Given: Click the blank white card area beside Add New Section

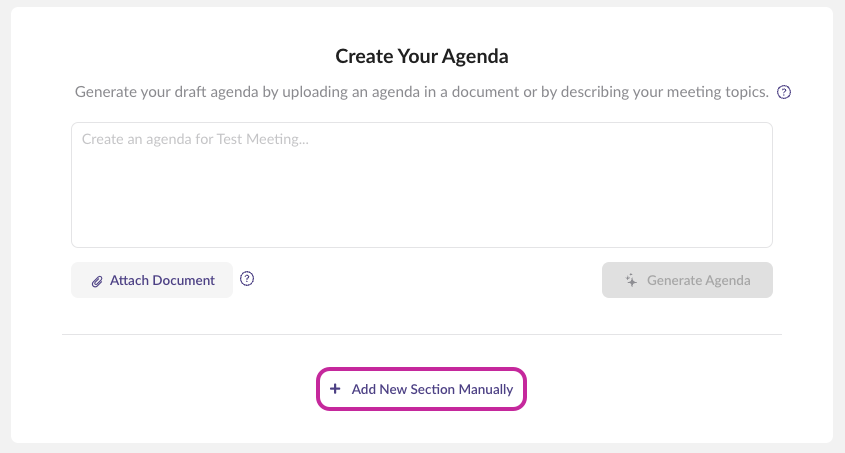Looking at the screenshot, I should click(674, 389).
